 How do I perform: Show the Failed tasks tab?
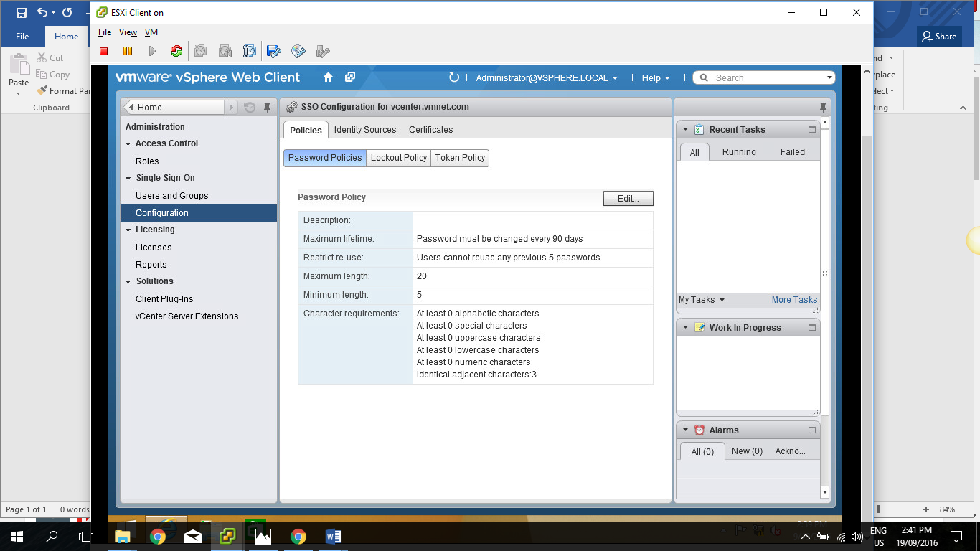[793, 152]
